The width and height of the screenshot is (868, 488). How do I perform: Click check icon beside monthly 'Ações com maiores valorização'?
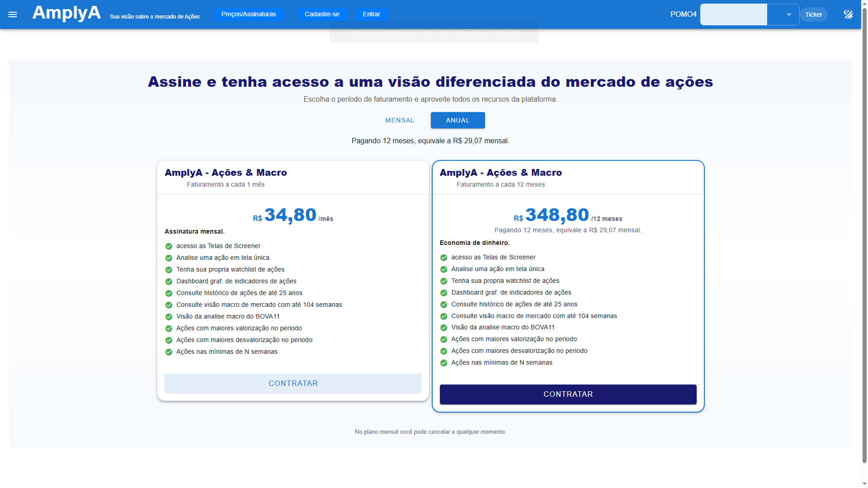click(169, 328)
